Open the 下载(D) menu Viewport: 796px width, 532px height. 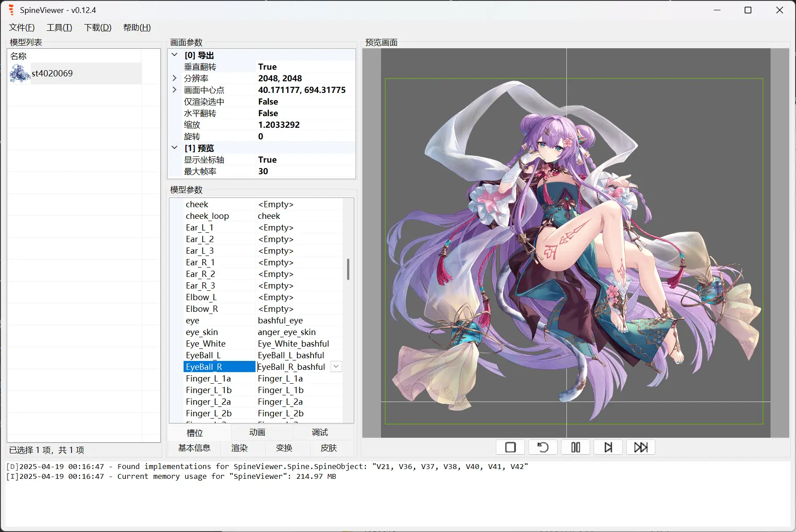coord(97,27)
